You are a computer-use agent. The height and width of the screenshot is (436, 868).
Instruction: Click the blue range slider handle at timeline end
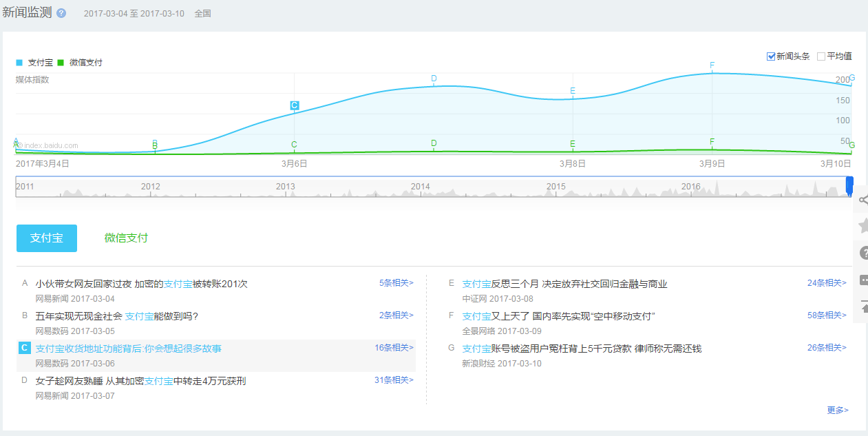pyautogui.click(x=849, y=185)
